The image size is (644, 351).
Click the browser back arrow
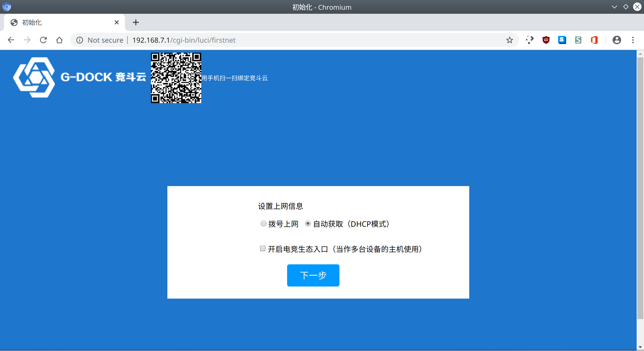click(11, 40)
